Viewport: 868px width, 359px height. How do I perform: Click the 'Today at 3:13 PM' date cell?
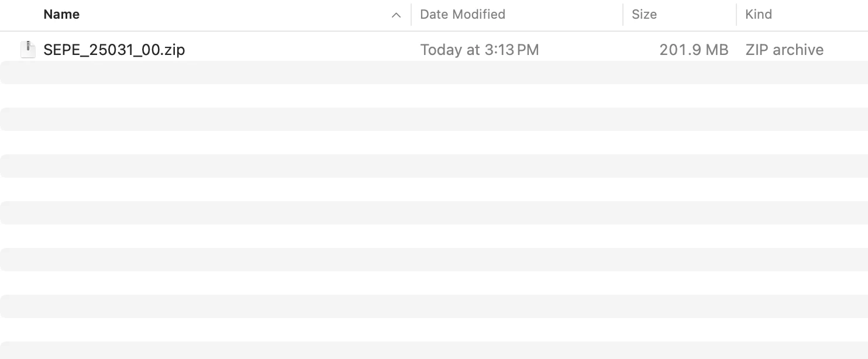pyautogui.click(x=479, y=49)
